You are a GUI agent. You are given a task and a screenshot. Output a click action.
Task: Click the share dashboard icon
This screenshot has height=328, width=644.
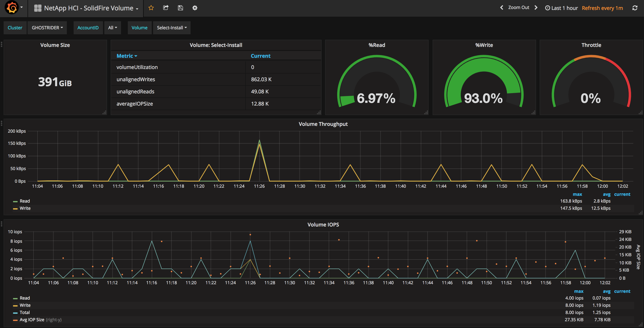click(x=166, y=8)
